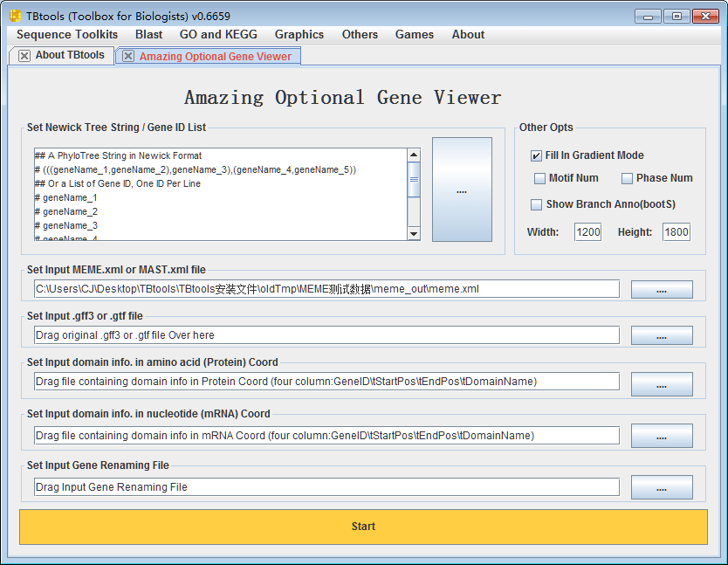Browse for mRNA Coord domain info file
The height and width of the screenshot is (565, 728).
662,436
